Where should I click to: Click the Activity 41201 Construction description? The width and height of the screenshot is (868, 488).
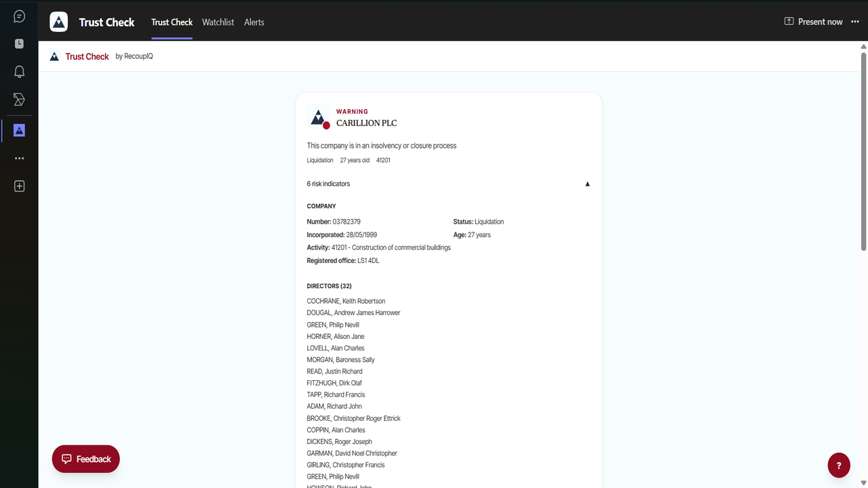[379, 247]
